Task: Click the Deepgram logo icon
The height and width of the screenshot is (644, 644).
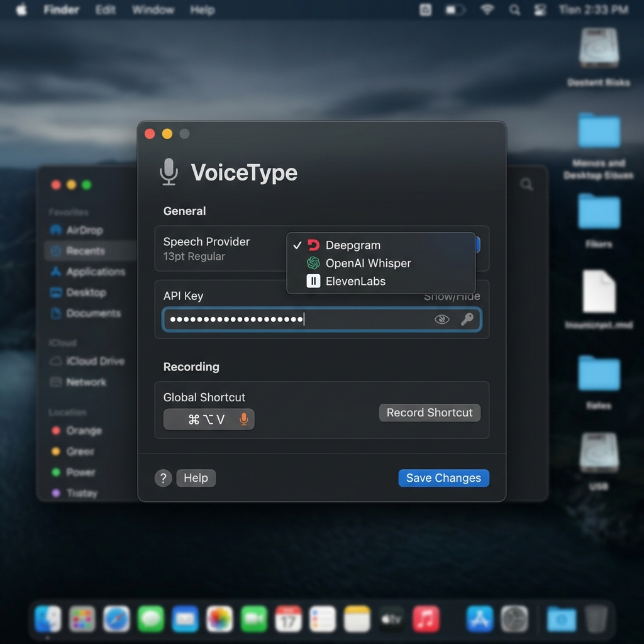Action: point(314,245)
